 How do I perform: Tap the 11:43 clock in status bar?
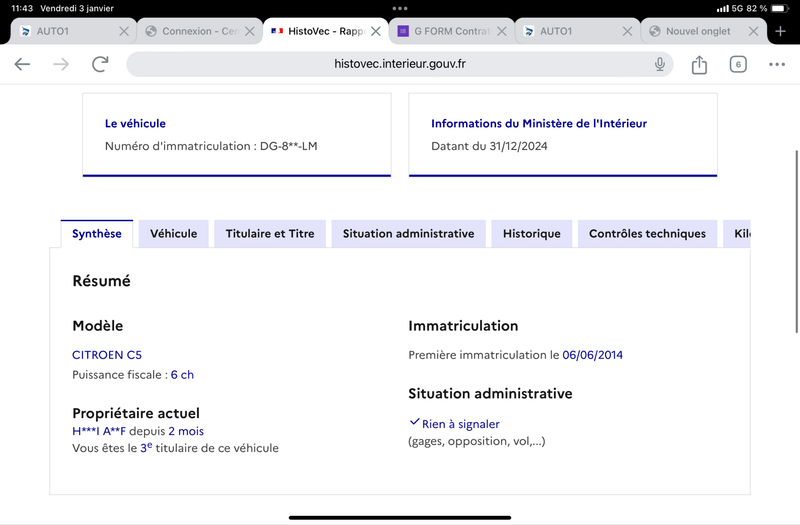pyautogui.click(x=22, y=9)
